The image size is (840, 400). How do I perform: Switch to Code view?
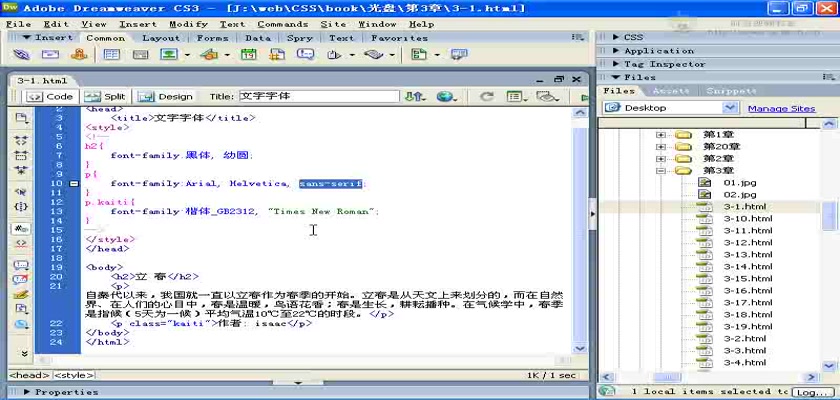point(50,96)
